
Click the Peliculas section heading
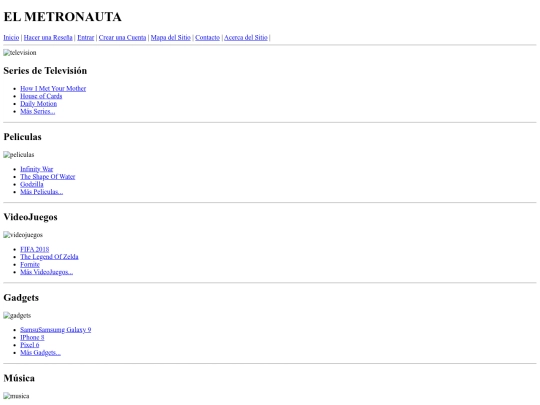(22, 137)
